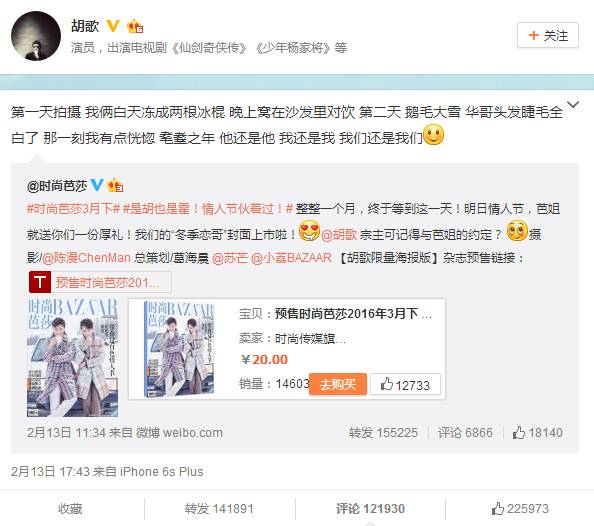Click the membership crown badge beside 胡歌's name
The height and width of the screenshot is (526, 594).
(135, 27)
